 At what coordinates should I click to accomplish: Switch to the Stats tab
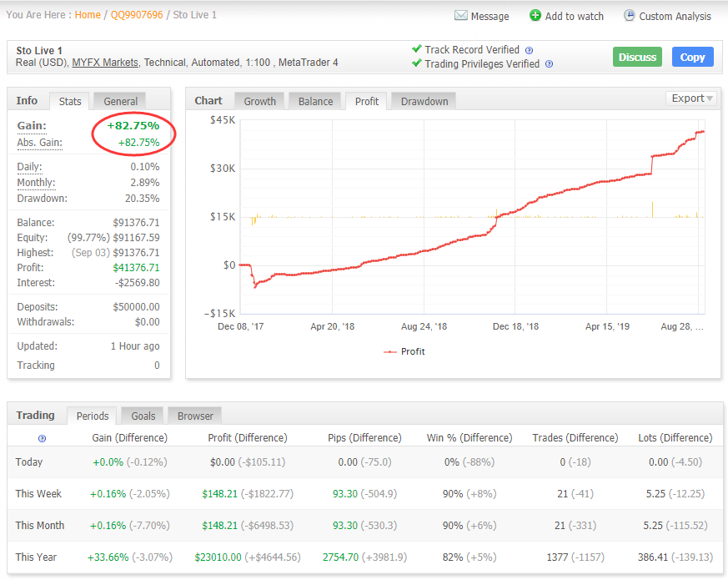[70, 101]
